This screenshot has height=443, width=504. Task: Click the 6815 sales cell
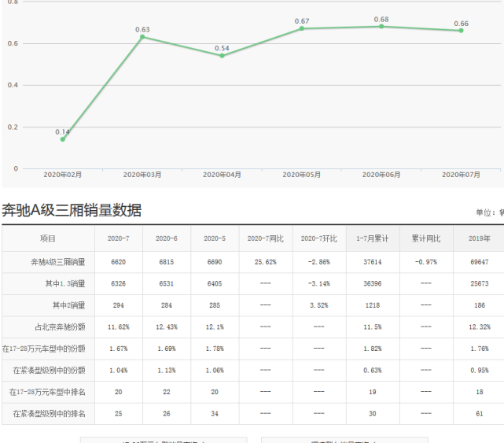point(167,262)
